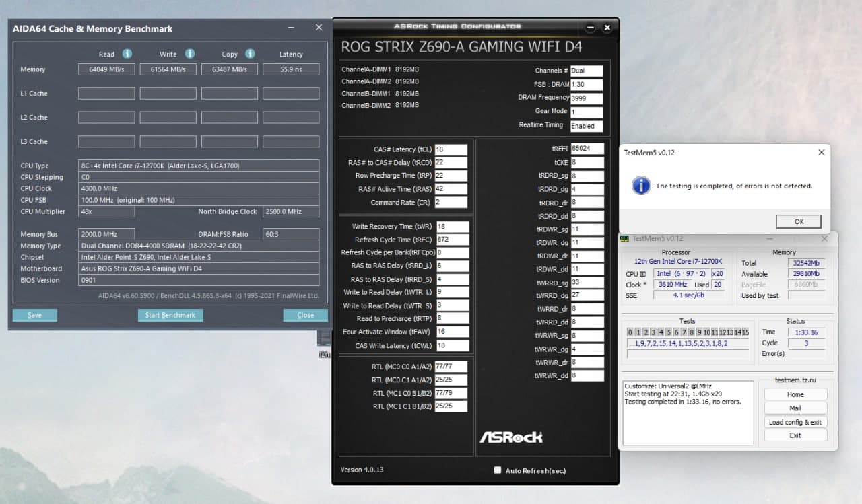Click the tRFCpb field showing 0
The height and width of the screenshot is (504, 862).
coord(453,253)
